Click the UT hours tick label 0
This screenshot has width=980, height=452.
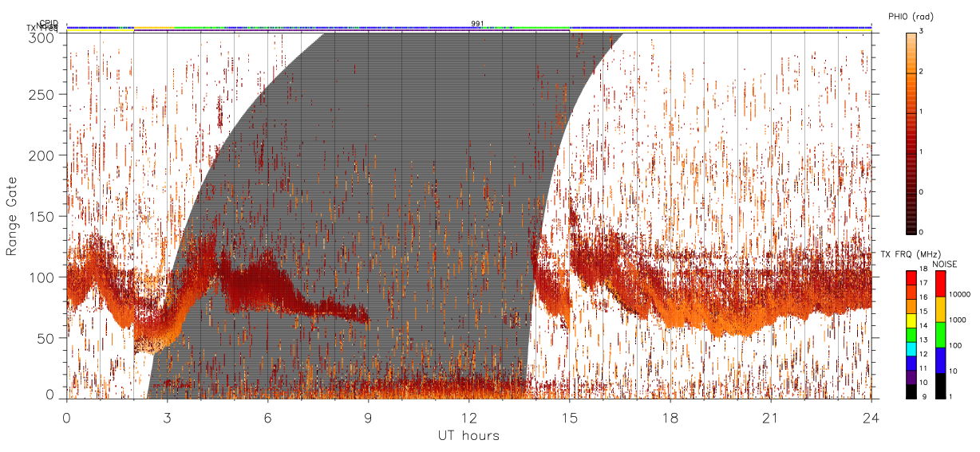66,418
